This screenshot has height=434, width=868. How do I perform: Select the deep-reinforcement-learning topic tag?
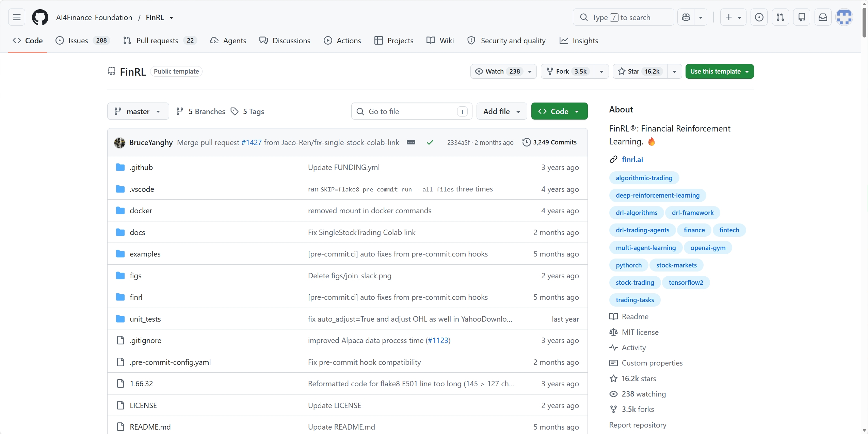click(657, 195)
